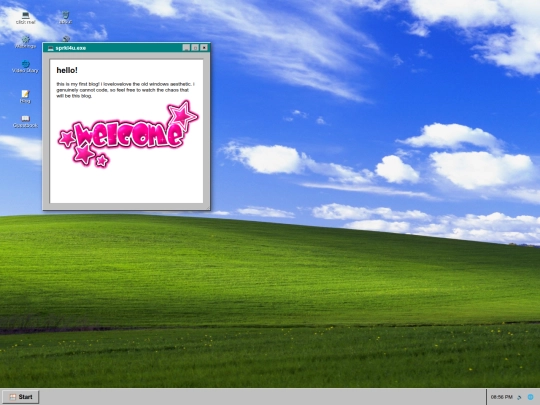
Task: Click the 08:56 PM taskbar clock
Action: [501, 397]
